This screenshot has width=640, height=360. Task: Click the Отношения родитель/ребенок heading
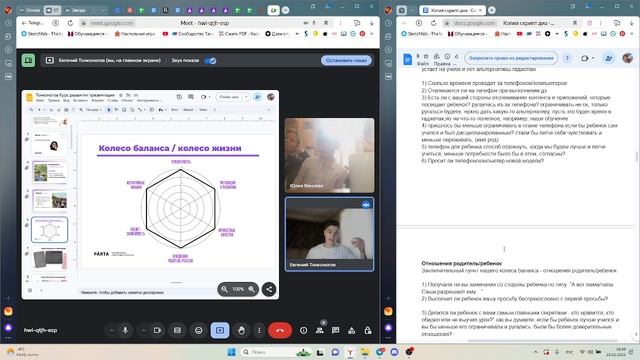click(462, 263)
